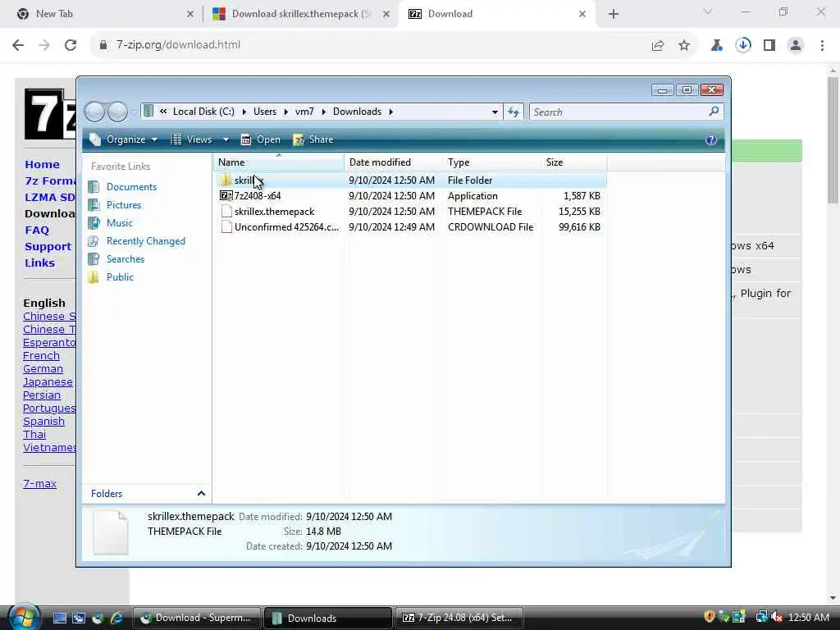
Task: Click Chrome back arrow
Action: point(18,45)
